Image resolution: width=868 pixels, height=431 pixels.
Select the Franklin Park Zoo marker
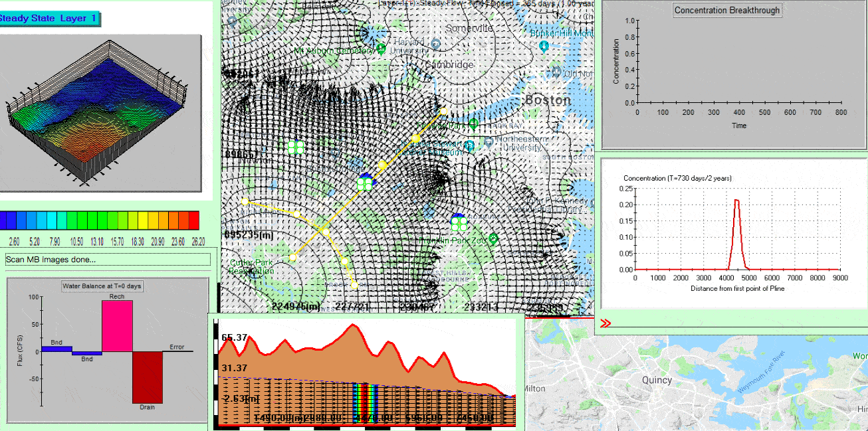[x=493, y=238]
